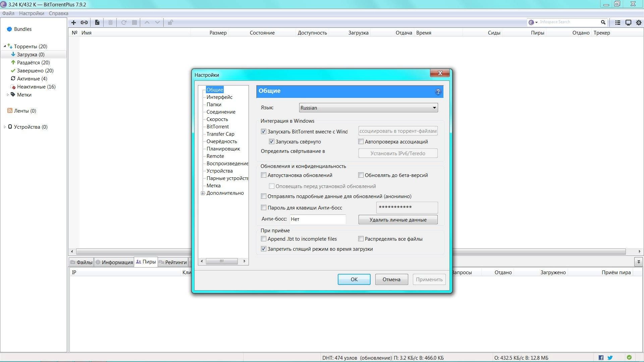The image size is (644, 362).
Task: Click the Facebook icon in status bar
Action: pyautogui.click(x=601, y=358)
